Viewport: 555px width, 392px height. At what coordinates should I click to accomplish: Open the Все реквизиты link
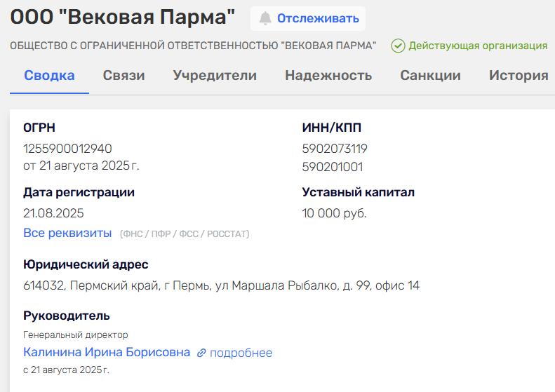(x=67, y=233)
